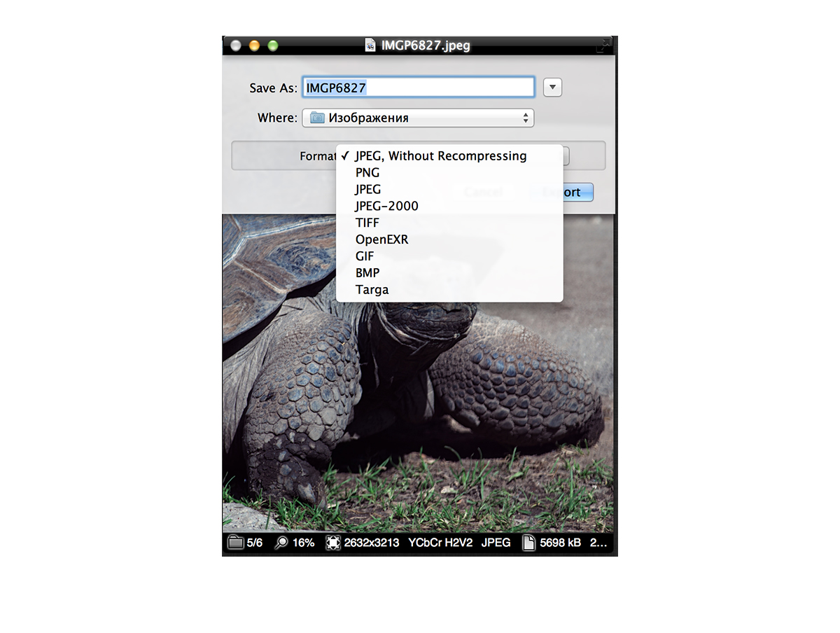840x633 pixels.
Task: Open the Where folder dropdown
Action: tap(418, 118)
